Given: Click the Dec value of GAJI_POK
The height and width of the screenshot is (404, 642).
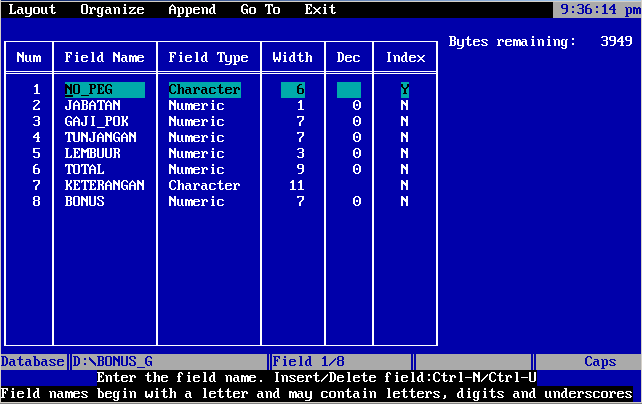Looking at the screenshot, I should (357, 122).
